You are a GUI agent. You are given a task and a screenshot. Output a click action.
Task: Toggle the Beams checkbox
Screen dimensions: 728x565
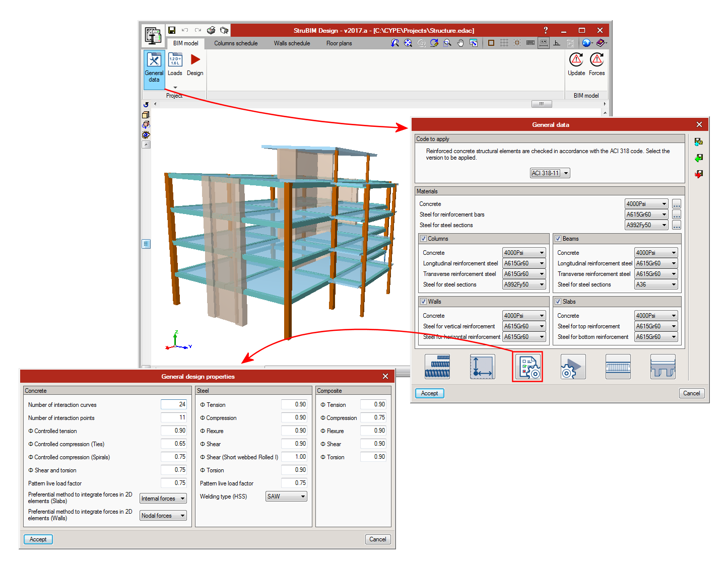click(x=558, y=239)
